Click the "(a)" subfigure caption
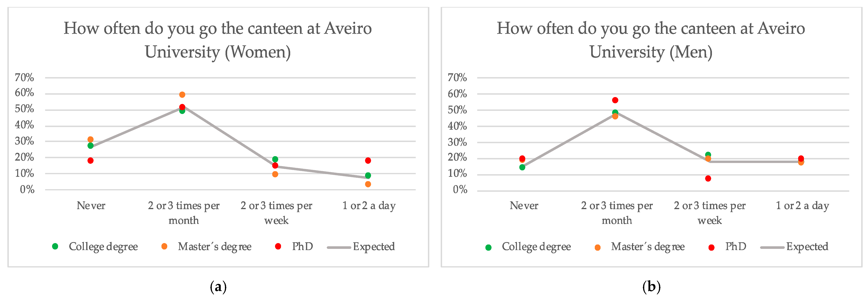Viewport: 868px width, 301px height. pyautogui.click(x=218, y=287)
